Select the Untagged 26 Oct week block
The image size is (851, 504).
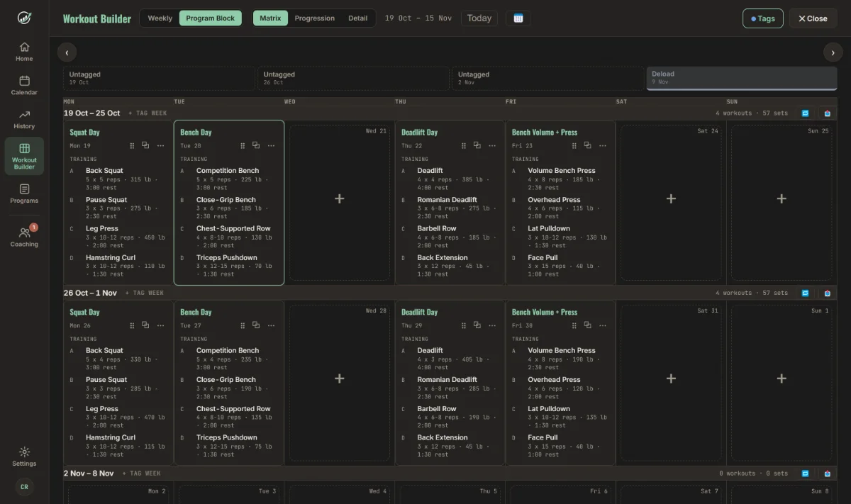click(353, 78)
